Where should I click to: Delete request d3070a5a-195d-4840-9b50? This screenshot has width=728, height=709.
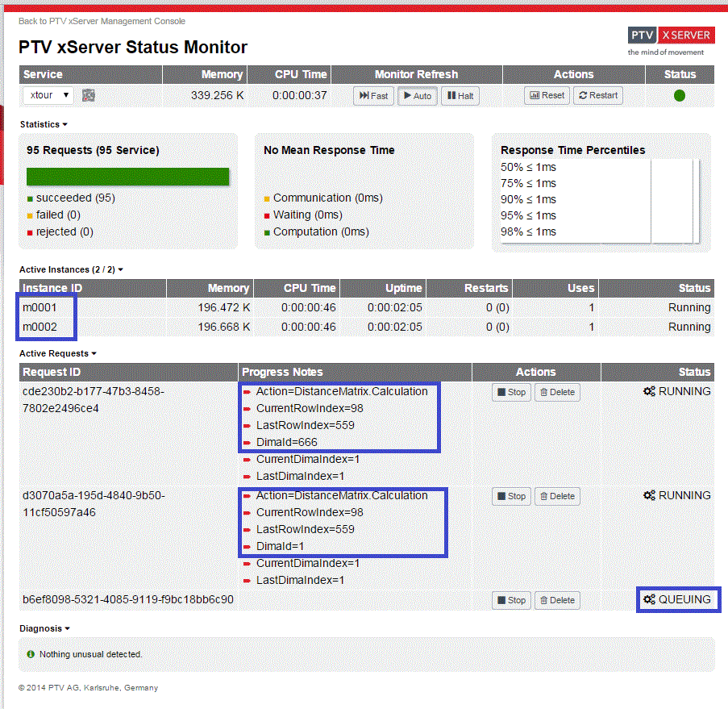[556, 497]
